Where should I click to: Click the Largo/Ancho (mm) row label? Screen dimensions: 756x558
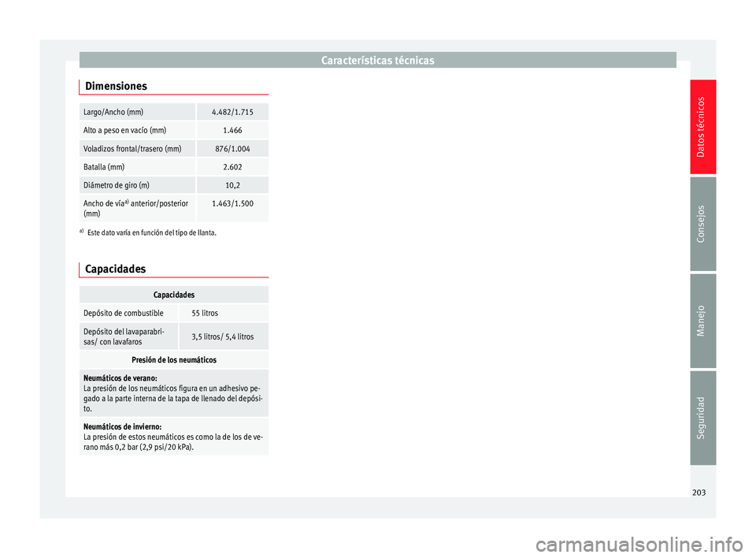coord(113,112)
